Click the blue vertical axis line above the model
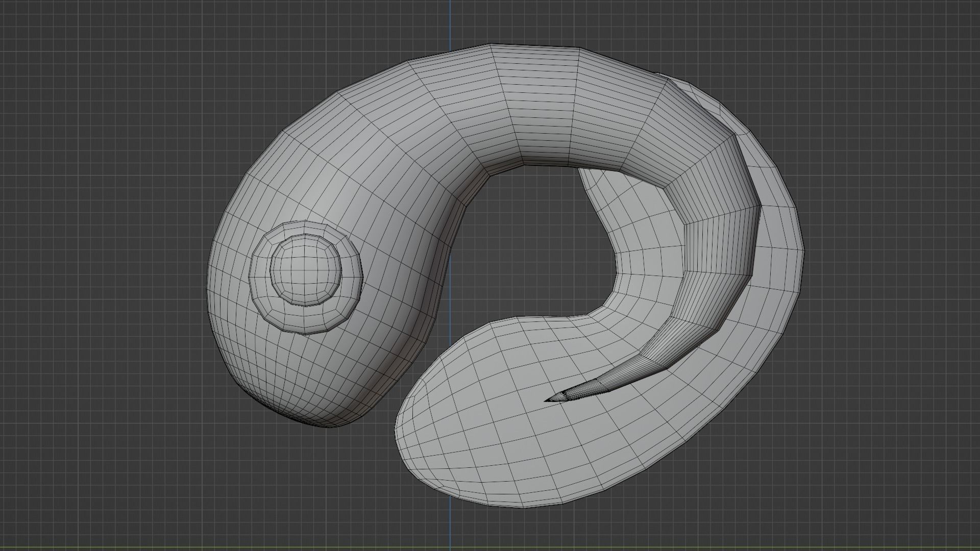 point(450,23)
